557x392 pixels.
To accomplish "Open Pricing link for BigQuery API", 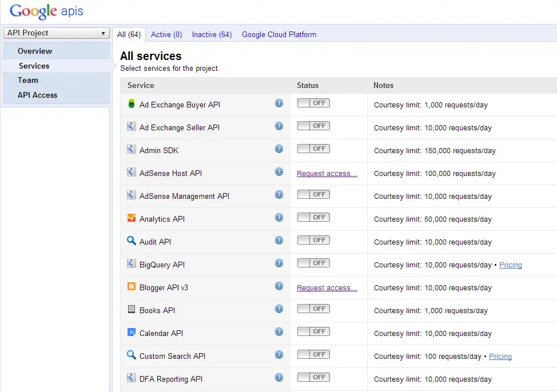I will (x=510, y=265).
